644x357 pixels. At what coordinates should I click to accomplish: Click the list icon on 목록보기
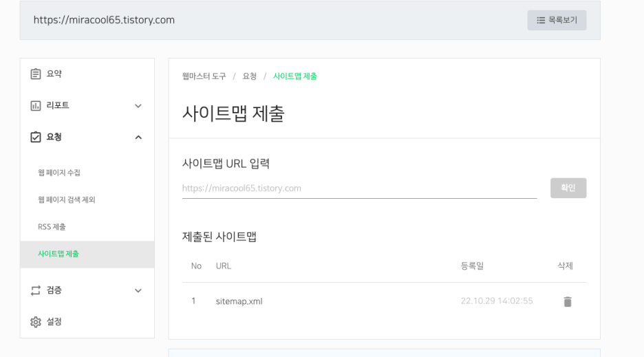(541, 20)
